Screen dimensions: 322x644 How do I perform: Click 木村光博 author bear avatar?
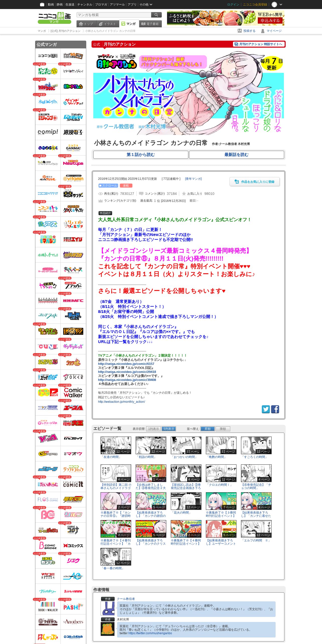coord(108,629)
